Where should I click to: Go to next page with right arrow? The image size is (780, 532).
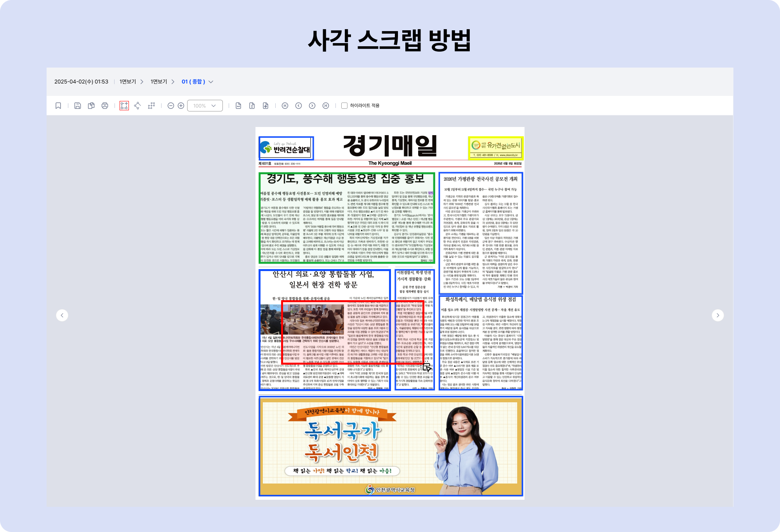(718, 315)
